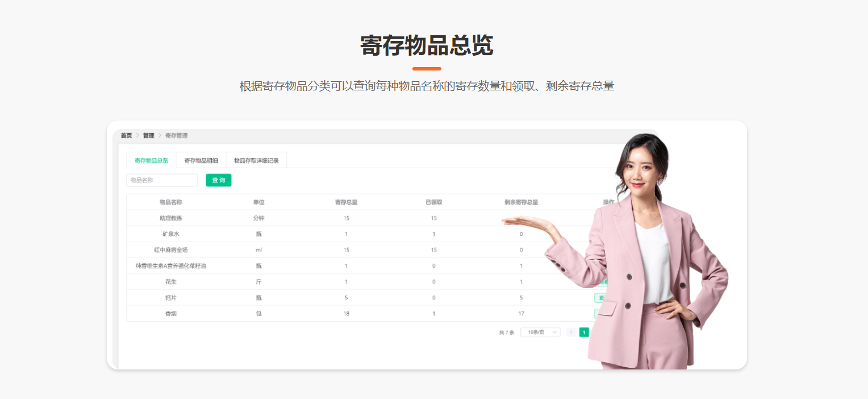Select page number 1 in pagination

tap(584, 332)
